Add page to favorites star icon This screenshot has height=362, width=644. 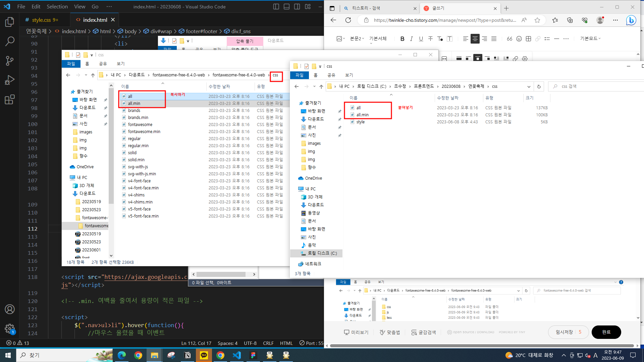(537, 20)
